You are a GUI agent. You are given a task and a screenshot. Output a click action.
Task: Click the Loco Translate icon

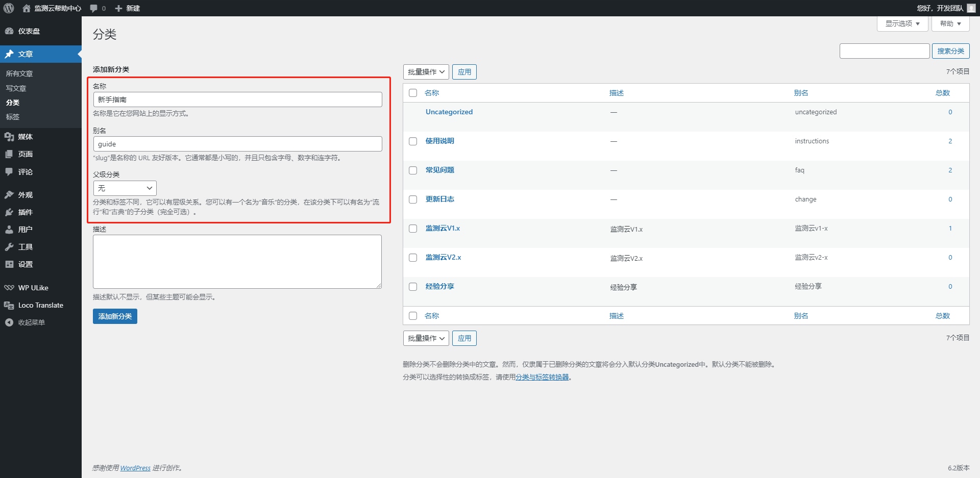point(9,305)
